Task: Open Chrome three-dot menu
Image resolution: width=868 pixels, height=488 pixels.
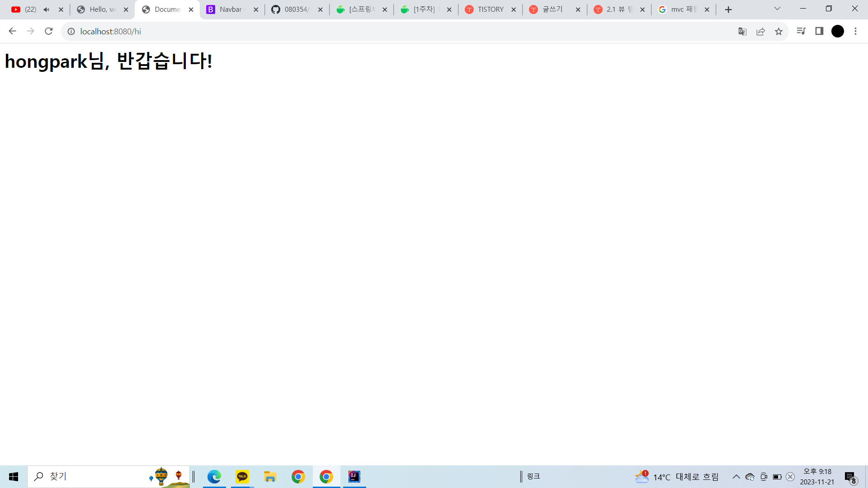Action: coord(855,31)
